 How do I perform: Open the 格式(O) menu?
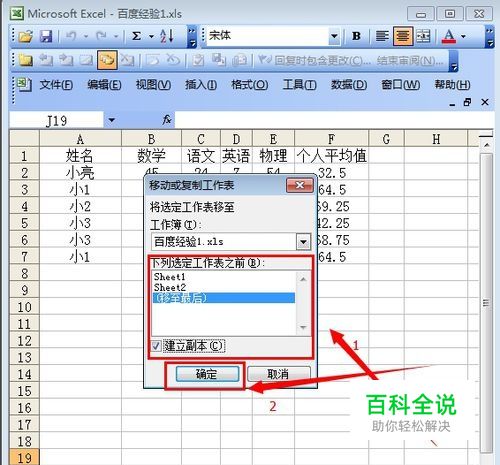[250, 85]
